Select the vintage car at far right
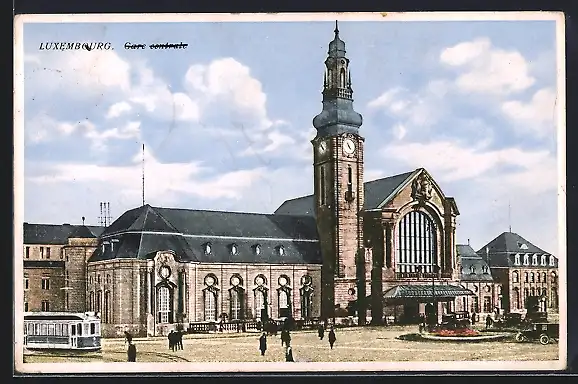 tap(538, 332)
